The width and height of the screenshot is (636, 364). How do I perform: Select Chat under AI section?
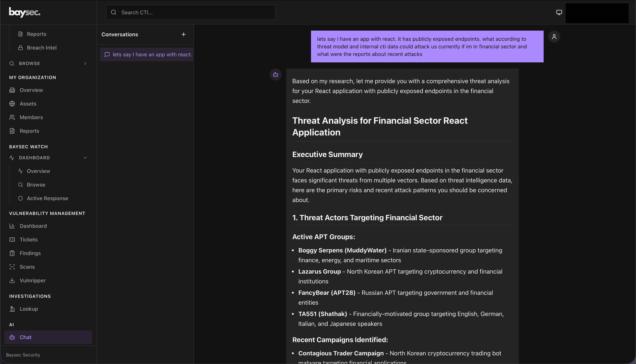point(26,338)
